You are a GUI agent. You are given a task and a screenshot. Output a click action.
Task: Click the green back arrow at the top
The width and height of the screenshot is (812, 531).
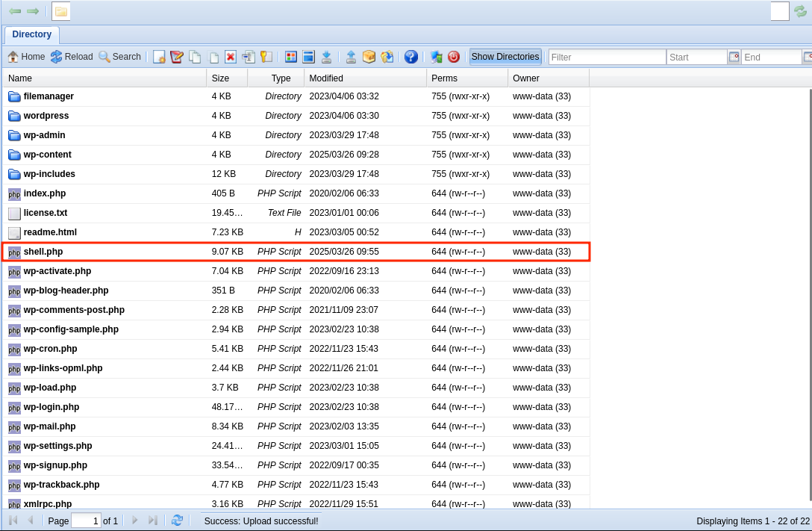coord(15,11)
